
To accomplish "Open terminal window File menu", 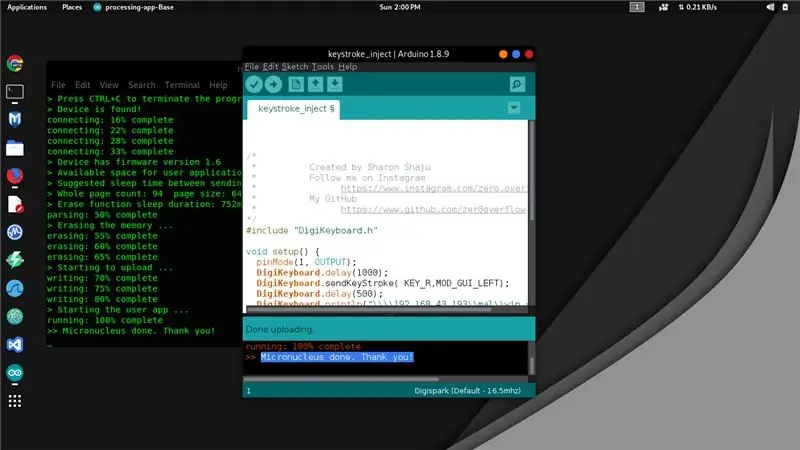I will (58, 85).
